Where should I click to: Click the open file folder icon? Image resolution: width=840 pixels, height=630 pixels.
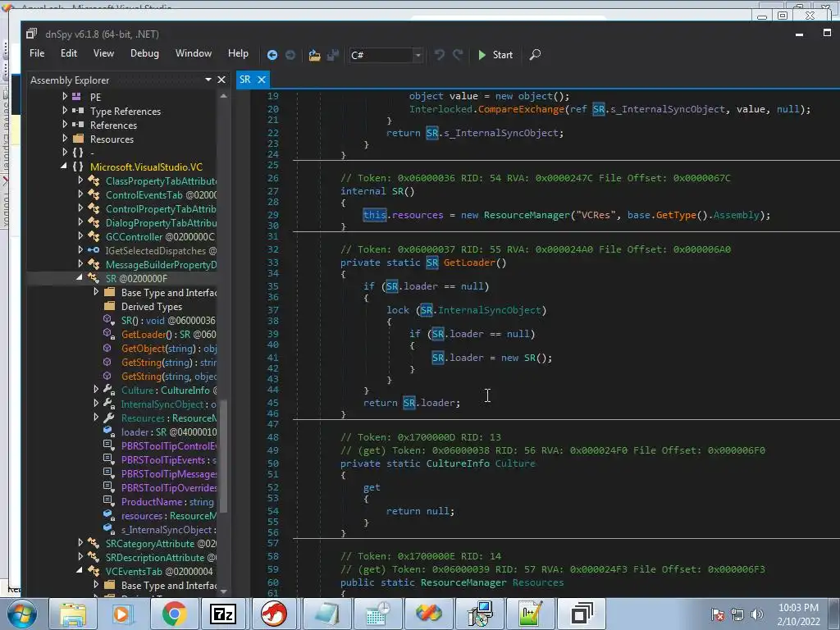(x=314, y=55)
